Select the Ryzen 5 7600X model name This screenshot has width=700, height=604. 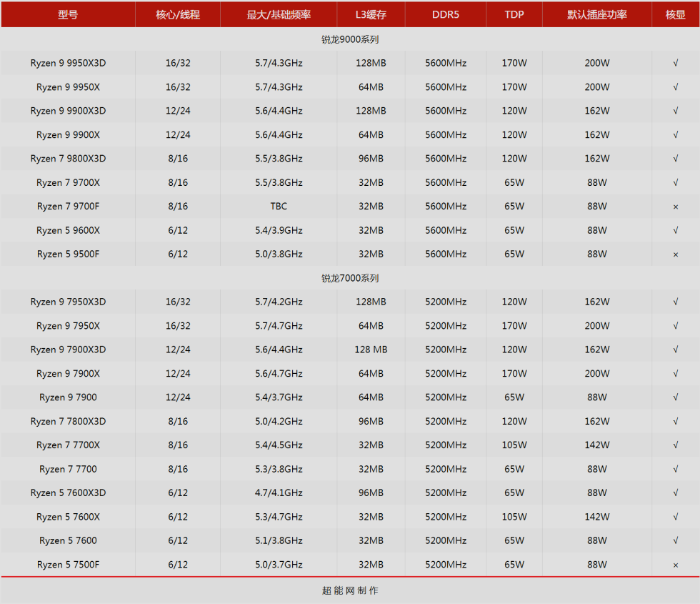click(68, 518)
